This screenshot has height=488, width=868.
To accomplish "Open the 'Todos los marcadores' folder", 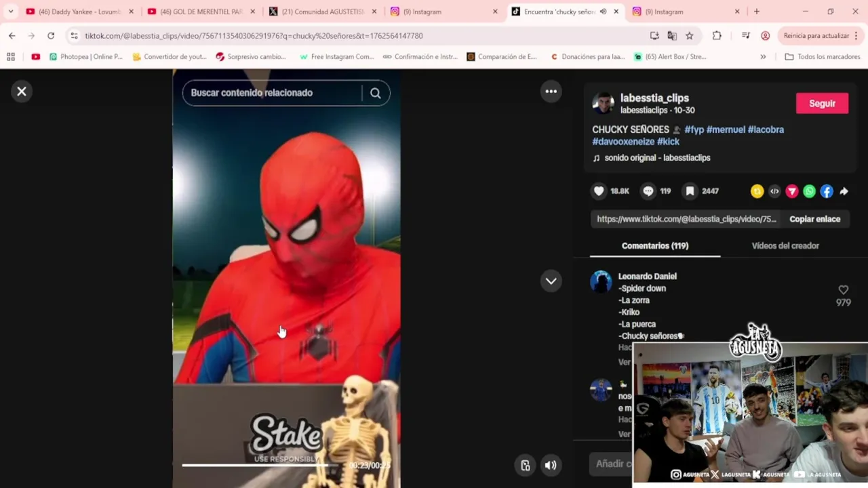I will click(x=822, y=57).
